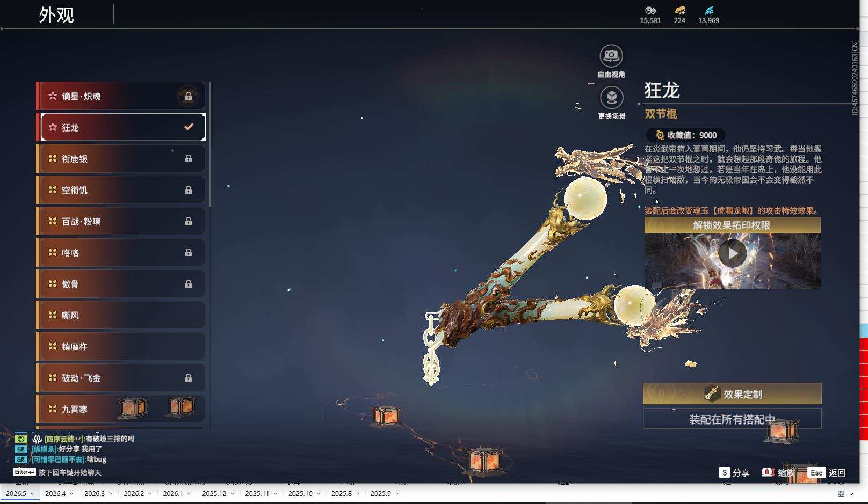Click the mouse icon beside 缩放
This screenshot has width=868, height=504.
tap(768, 472)
